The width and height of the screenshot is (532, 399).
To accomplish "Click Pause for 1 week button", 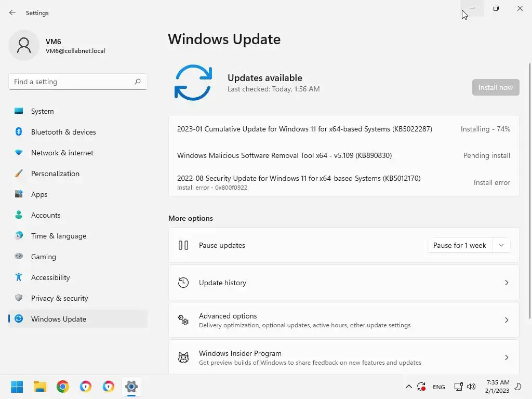I will pos(459,245).
